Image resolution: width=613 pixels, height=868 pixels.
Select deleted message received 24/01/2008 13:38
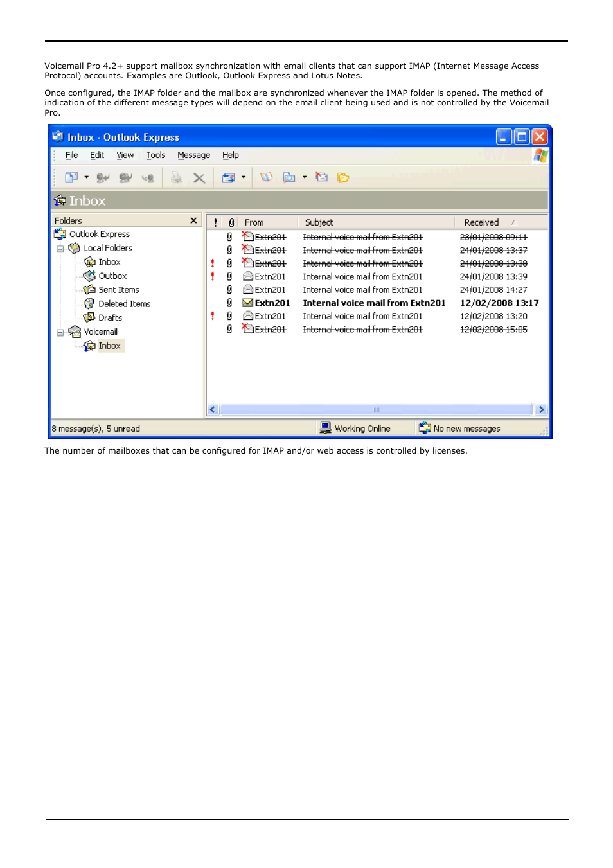point(378,263)
